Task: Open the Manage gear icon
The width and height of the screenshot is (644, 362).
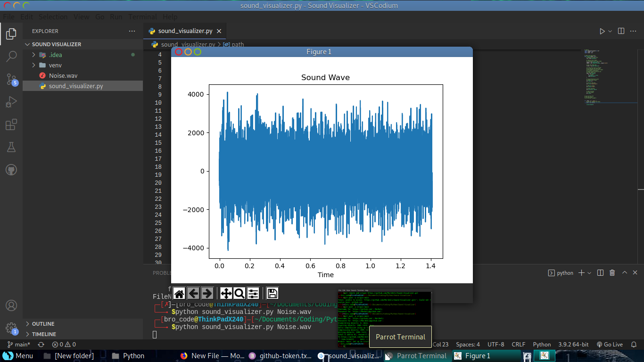Action: [x=11, y=329]
